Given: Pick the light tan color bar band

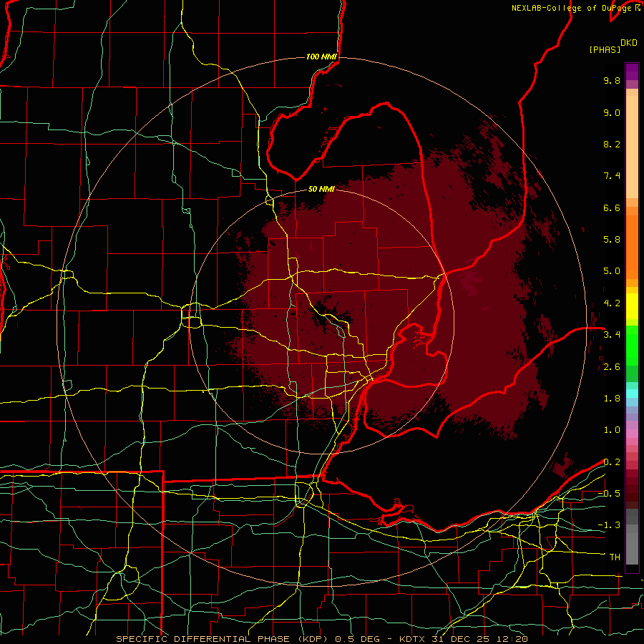Looking at the screenshot, I should [632, 147].
